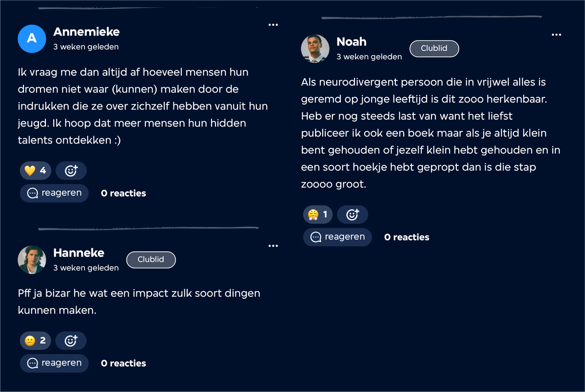This screenshot has width=585, height=392.
Task: Add an emoji reaction to Noah's comment
Action: pyautogui.click(x=352, y=214)
